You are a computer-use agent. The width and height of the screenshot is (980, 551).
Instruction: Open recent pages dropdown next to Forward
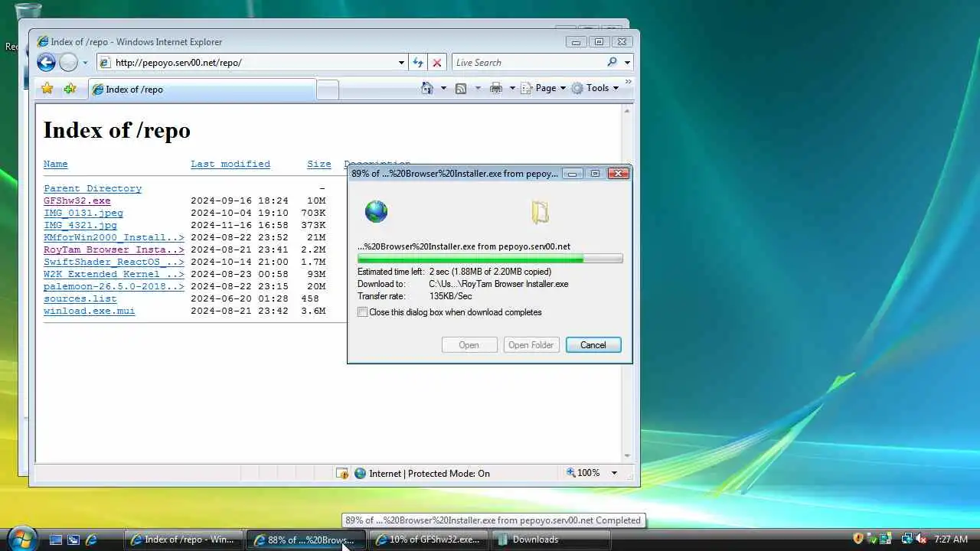pos(85,63)
